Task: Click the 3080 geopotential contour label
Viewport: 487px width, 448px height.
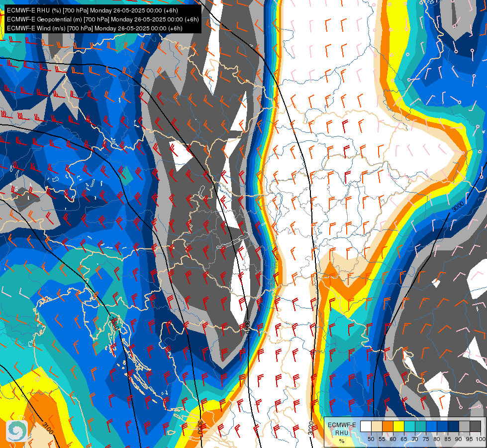Action: pyautogui.click(x=114, y=324)
